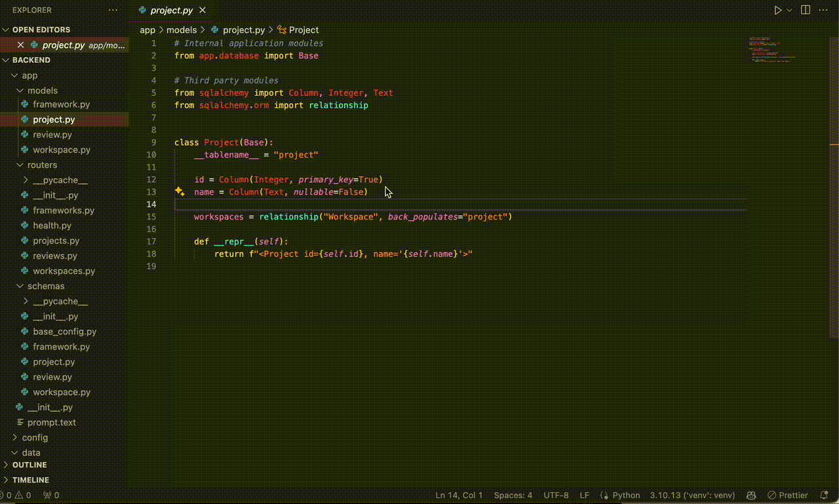Open the run options dropdown arrow
The image size is (839, 504).
pos(789,10)
